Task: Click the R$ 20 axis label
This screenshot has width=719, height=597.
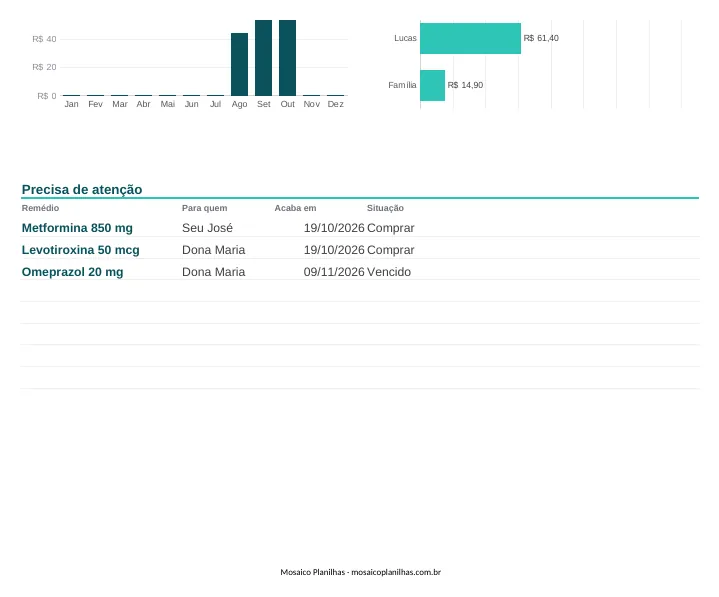Action: pos(44,67)
